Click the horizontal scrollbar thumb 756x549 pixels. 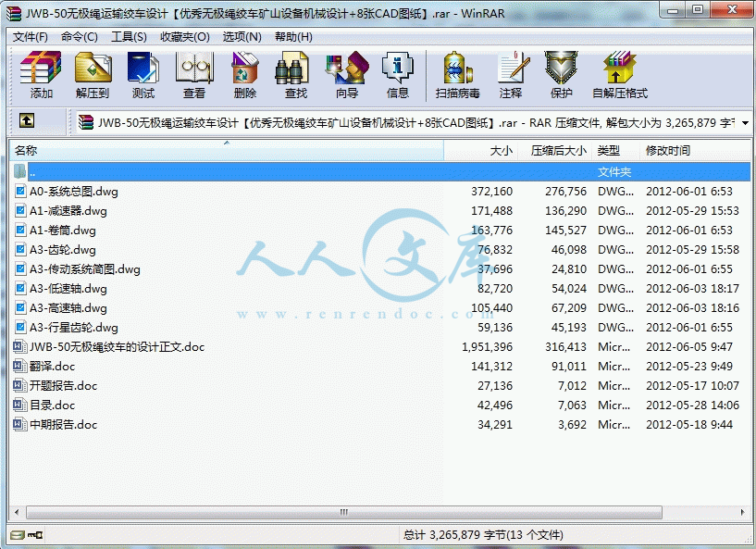[344, 512]
